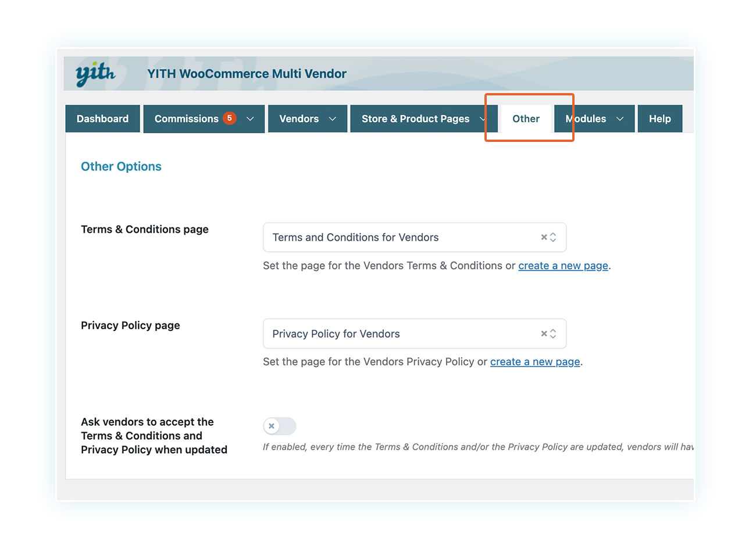756x552 pixels.
Task: Click the up-down arrows on Privacy Policy select
Action: pos(553,334)
